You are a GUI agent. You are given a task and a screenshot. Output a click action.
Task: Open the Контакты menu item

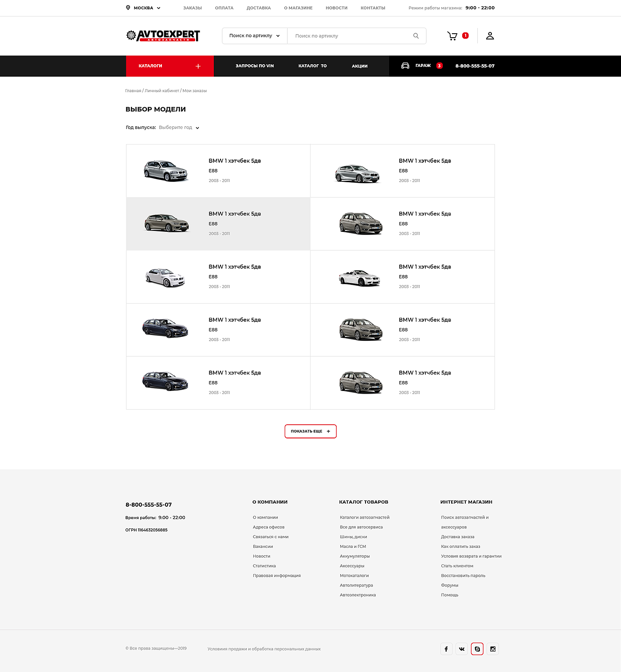pyautogui.click(x=373, y=8)
